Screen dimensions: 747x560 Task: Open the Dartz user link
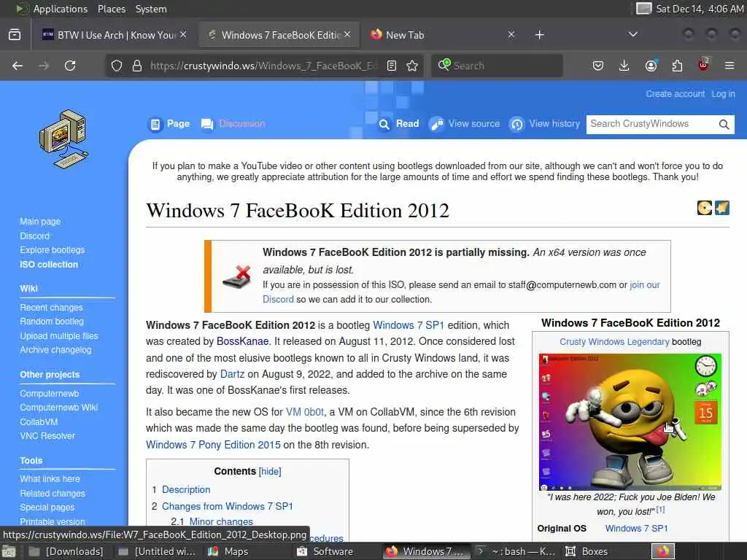coord(232,374)
